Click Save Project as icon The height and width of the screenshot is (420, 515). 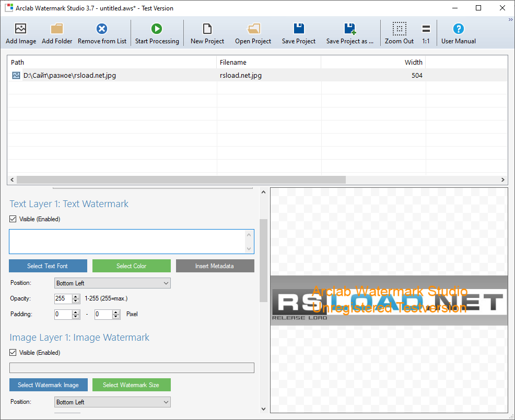pyautogui.click(x=350, y=29)
